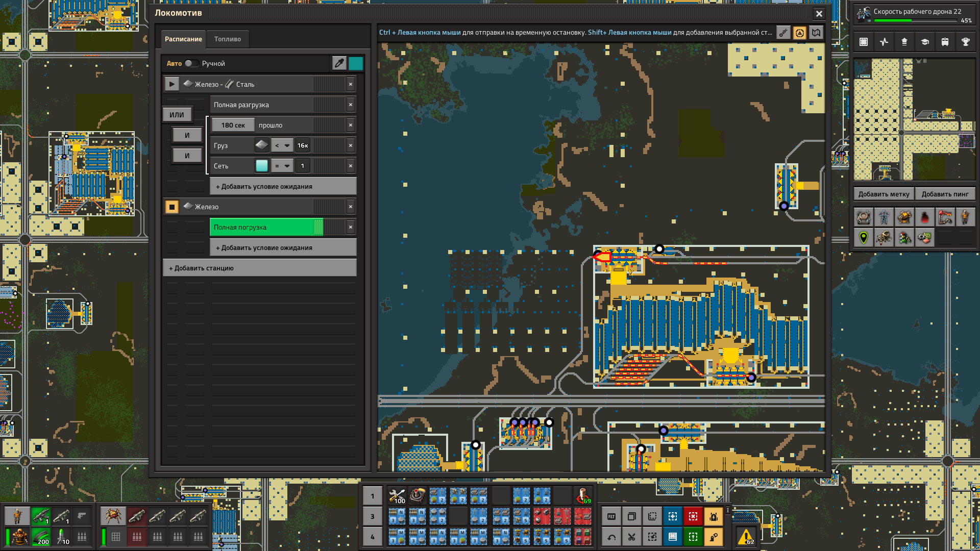Add wait condition under Железо - Сталь
980x551 pixels.
283,186
